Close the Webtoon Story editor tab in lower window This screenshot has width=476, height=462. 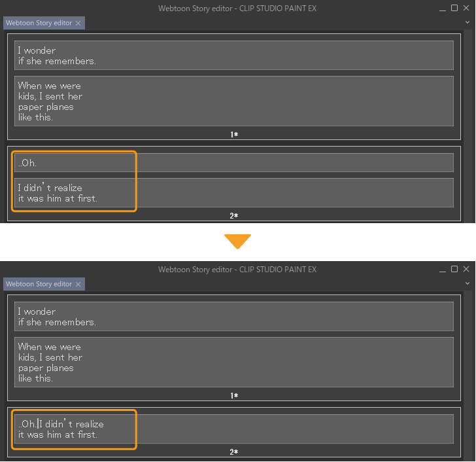(x=78, y=284)
